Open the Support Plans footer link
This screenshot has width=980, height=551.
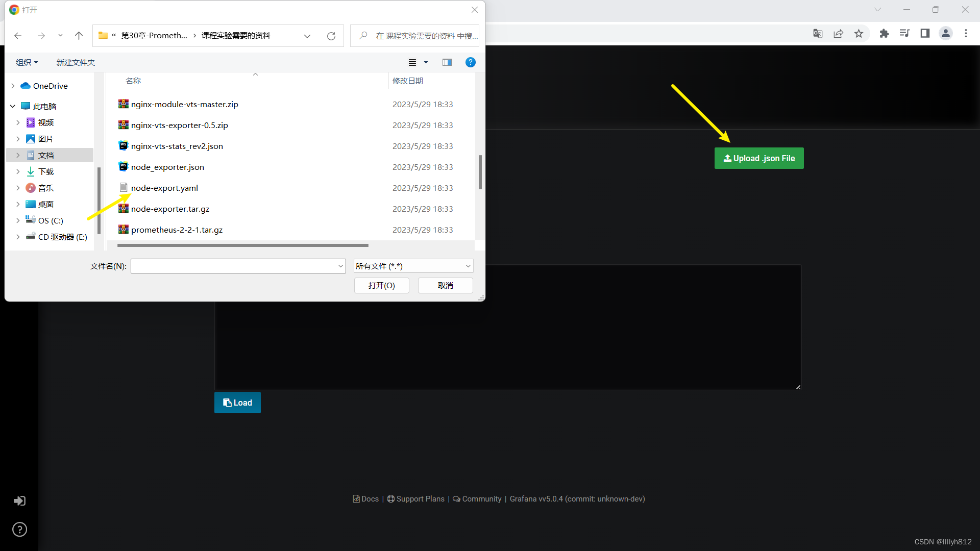tap(416, 499)
